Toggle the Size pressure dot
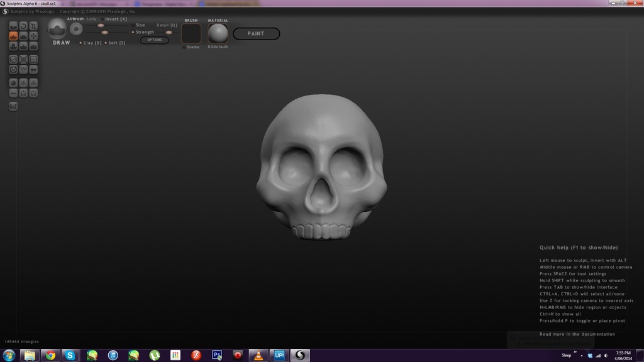Screen dimensions: 644x362 coord(133,25)
